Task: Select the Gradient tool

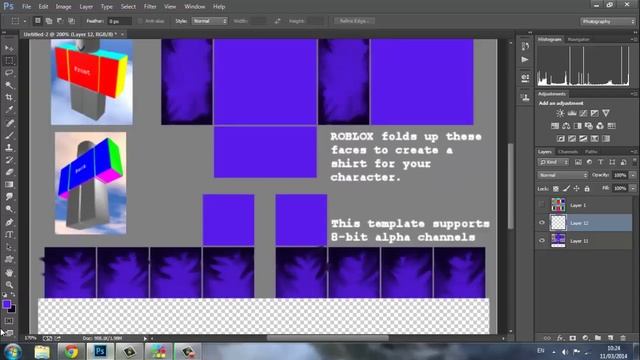Action: click(x=9, y=184)
